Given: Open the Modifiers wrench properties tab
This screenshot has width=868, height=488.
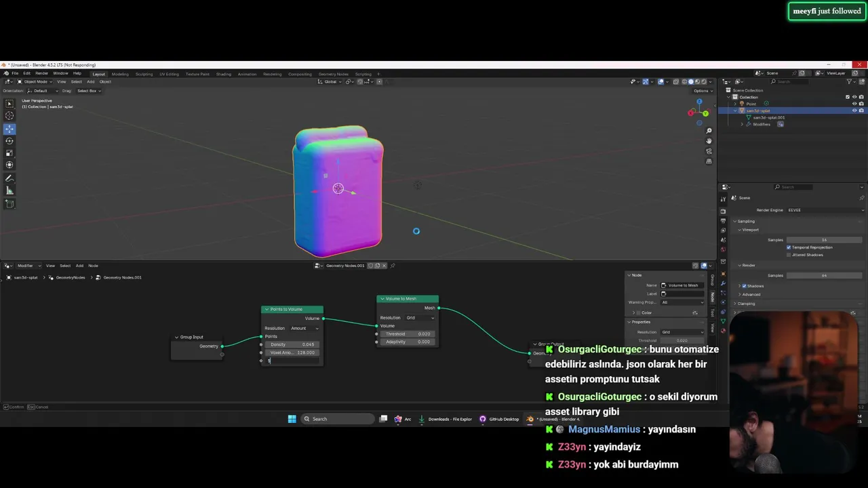Looking at the screenshot, I should [723, 283].
